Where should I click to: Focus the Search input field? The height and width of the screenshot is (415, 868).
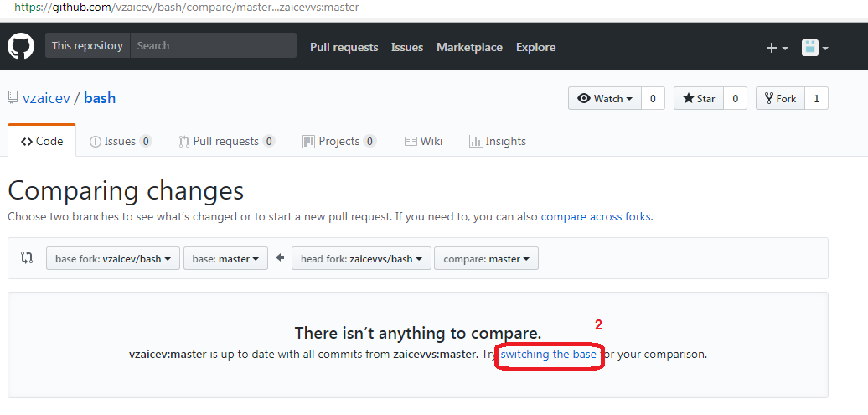point(213,45)
